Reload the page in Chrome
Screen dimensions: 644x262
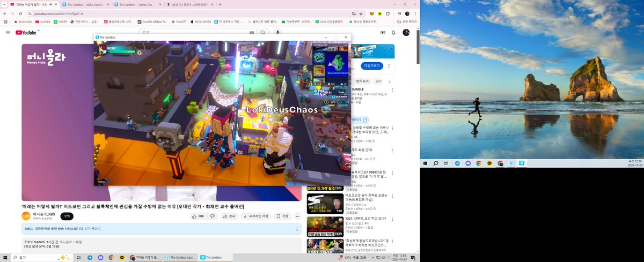(20, 13)
